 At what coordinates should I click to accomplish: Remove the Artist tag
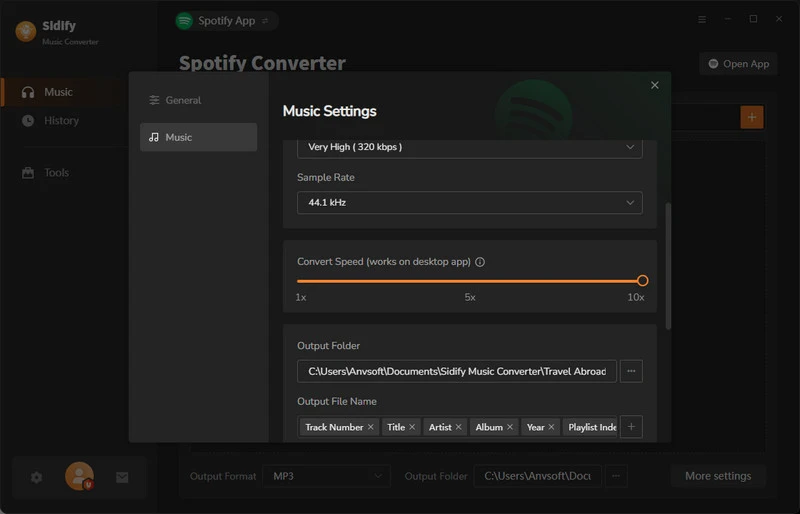(x=458, y=427)
